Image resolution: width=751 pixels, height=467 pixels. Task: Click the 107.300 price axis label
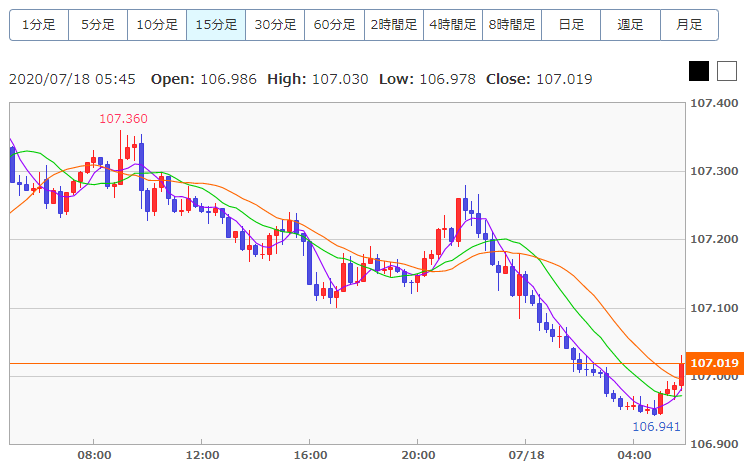point(714,171)
